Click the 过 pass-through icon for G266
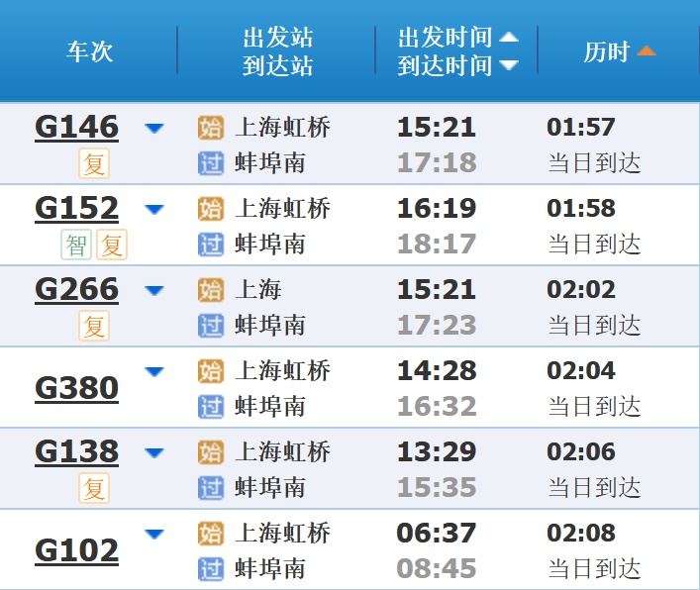Screen dimensions: 700x590 pyautogui.click(x=211, y=325)
